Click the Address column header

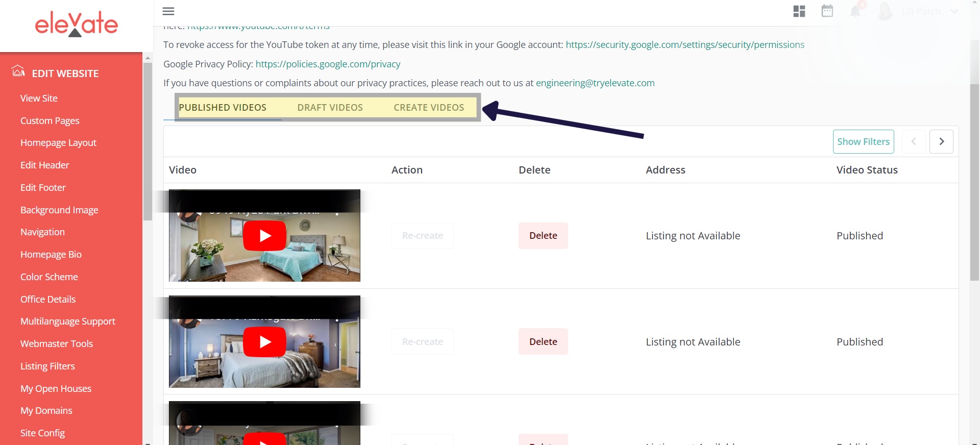(666, 170)
